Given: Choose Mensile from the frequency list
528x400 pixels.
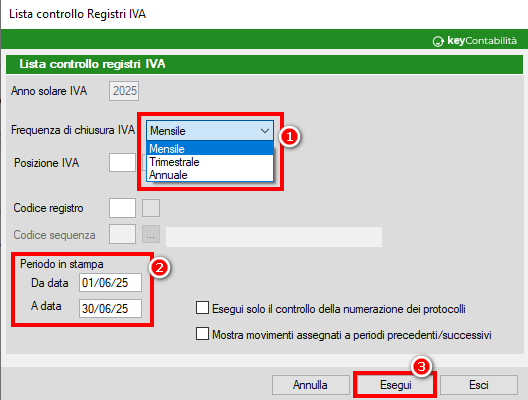Looking at the screenshot, I should click(210, 148).
